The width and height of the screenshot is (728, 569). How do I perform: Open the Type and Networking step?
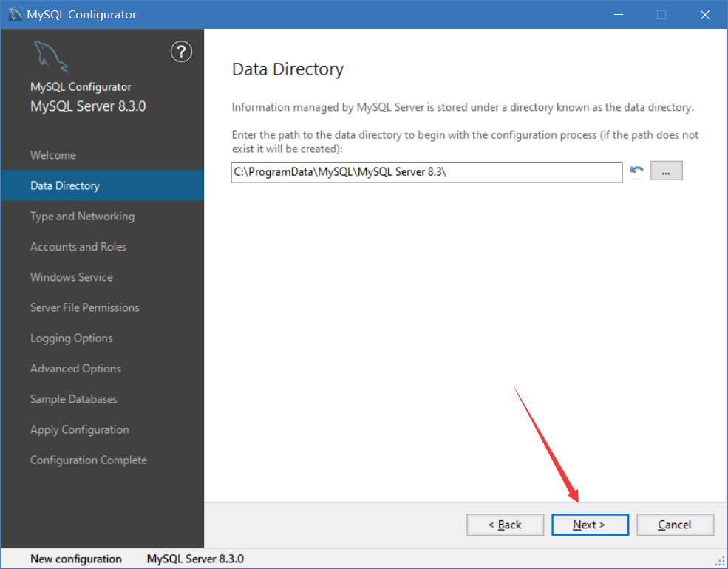pyautogui.click(x=82, y=217)
